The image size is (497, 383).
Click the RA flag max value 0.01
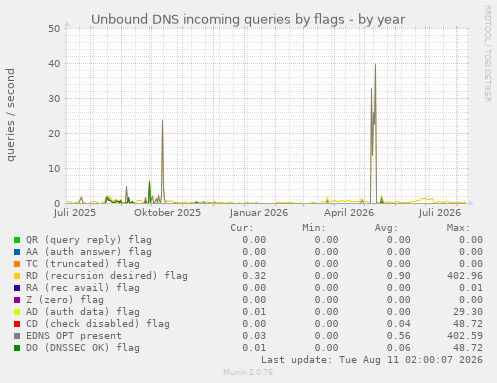pyautogui.click(x=471, y=288)
